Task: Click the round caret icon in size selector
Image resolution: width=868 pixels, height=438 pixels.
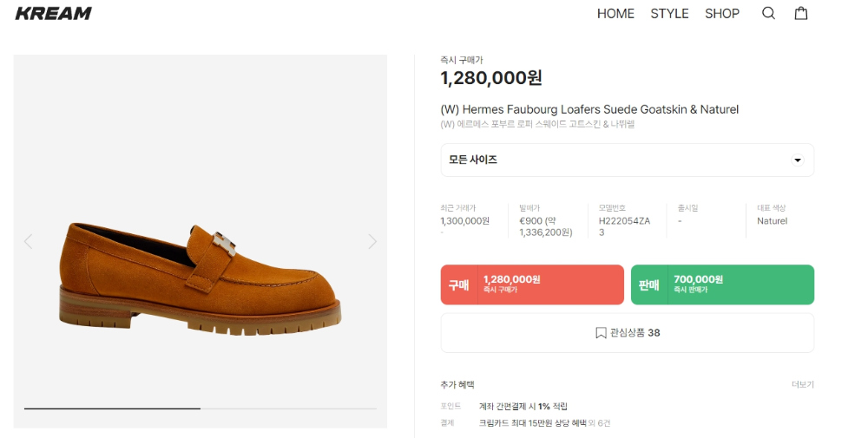Action: tap(797, 160)
